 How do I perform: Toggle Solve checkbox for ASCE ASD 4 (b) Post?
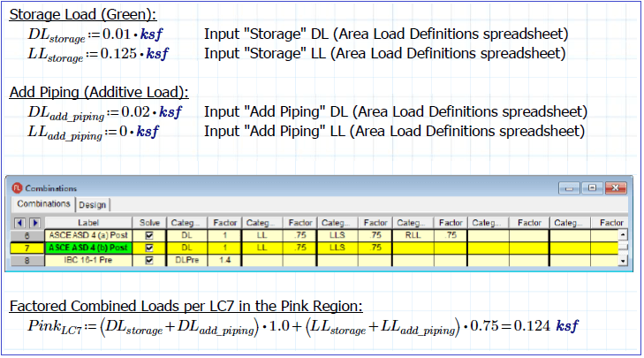coord(148,248)
